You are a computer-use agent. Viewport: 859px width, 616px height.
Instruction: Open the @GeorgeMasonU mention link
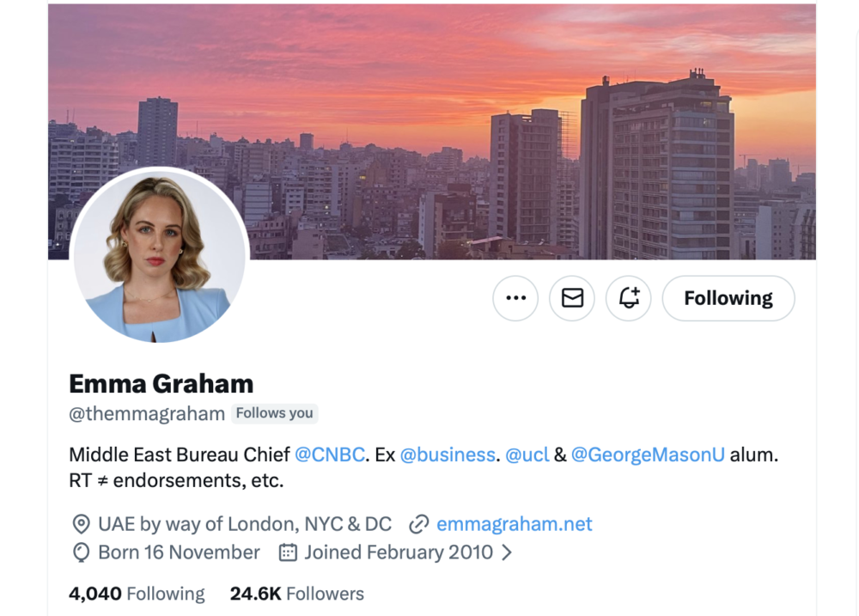tap(648, 454)
